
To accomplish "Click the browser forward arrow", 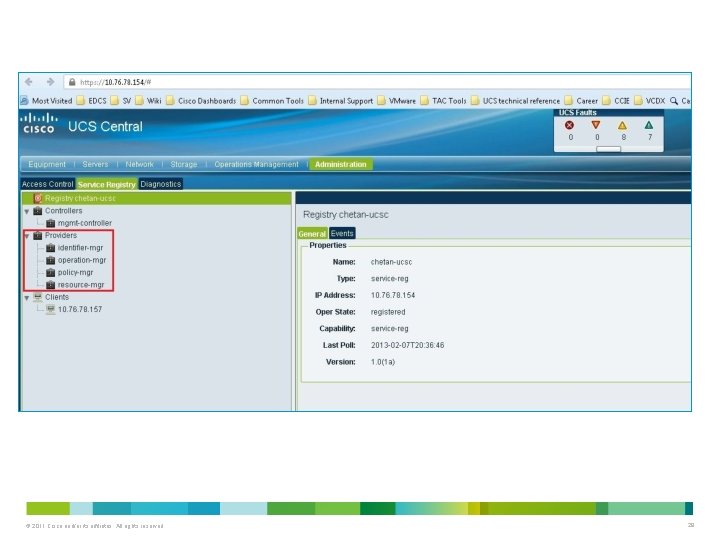I will coord(50,82).
